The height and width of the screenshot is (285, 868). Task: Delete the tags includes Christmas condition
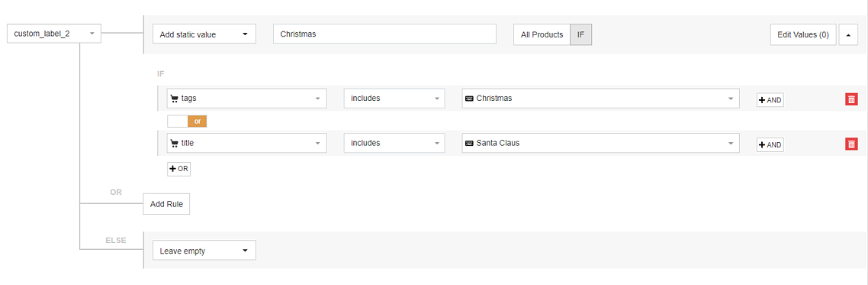(x=851, y=99)
